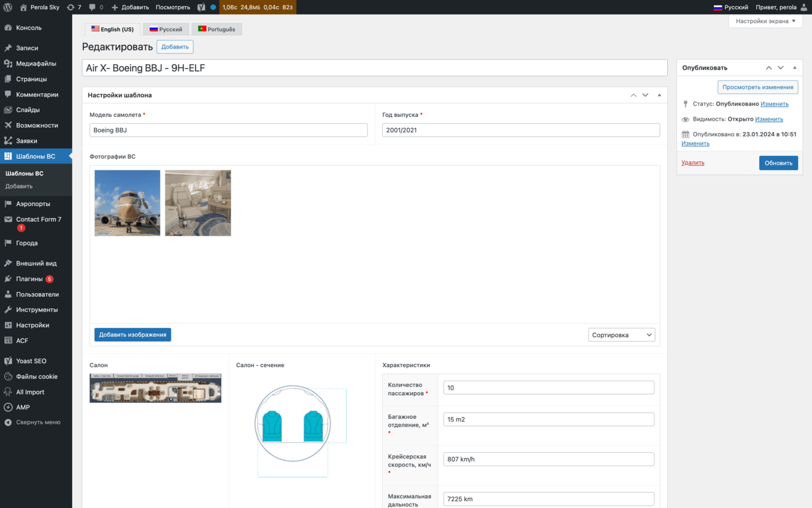Open the Yoast SEO icon in admin bar

click(x=201, y=7)
